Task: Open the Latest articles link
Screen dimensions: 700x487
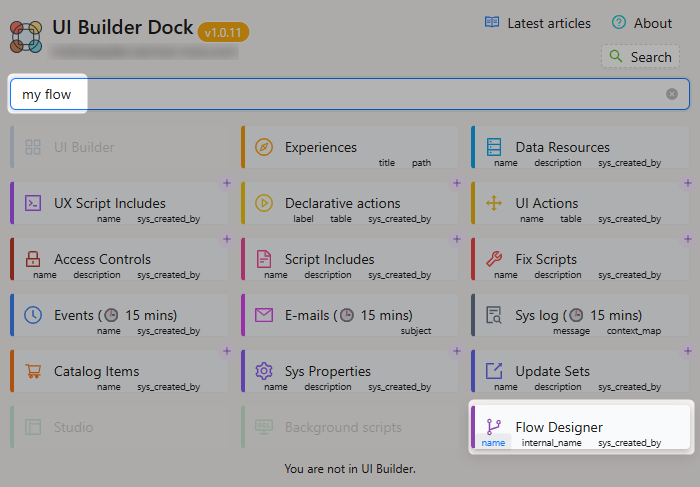Action: (x=538, y=23)
